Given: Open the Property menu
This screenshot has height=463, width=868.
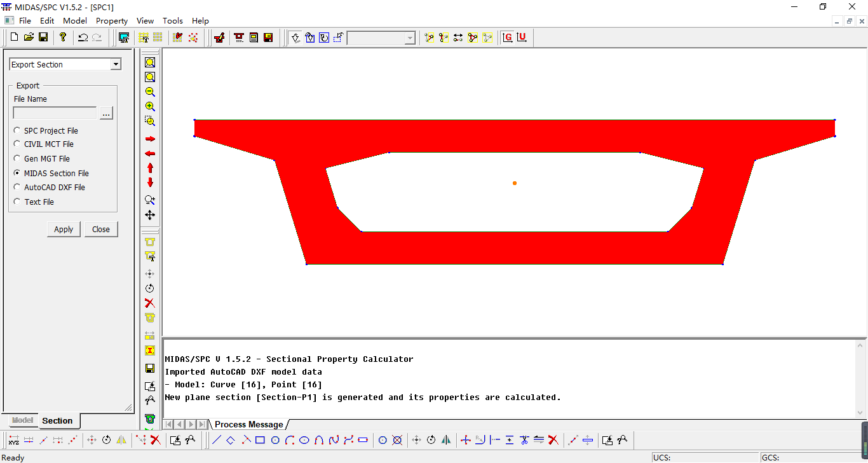Looking at the screenshot, I should (x=112, y=20).
